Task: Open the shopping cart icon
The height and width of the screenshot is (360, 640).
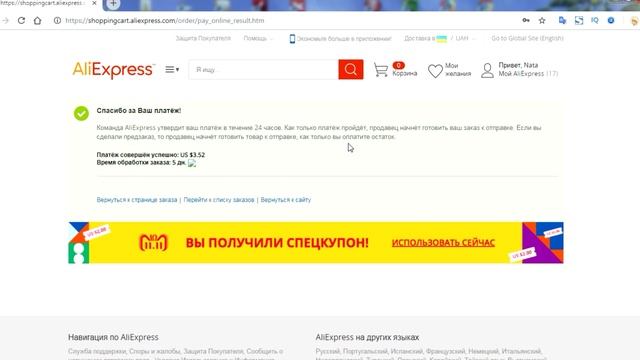Action: (x=381, y=70)
